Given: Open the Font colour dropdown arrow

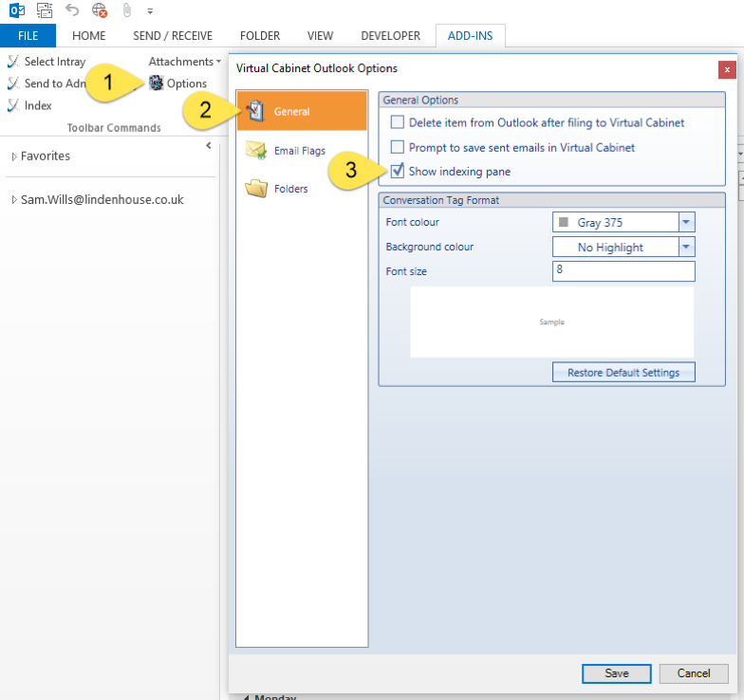Looking at the screenshot, I should point(686,222).
